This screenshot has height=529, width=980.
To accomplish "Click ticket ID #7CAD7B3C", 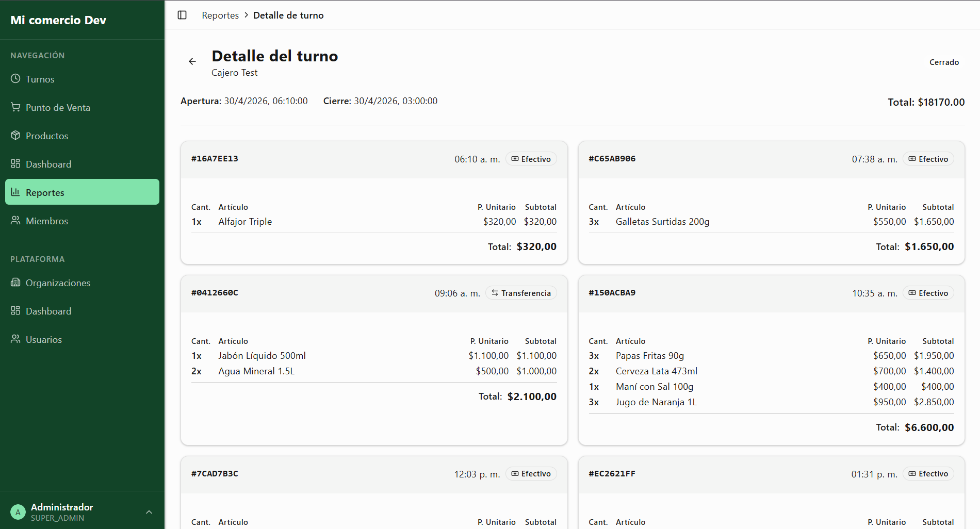I will coord(215,473).
